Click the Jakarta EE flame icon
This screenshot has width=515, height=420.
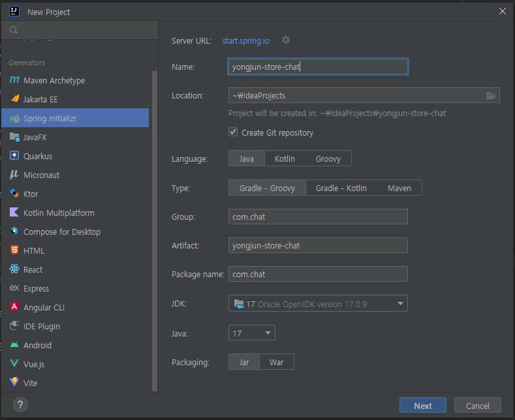[x=14, y=98]
